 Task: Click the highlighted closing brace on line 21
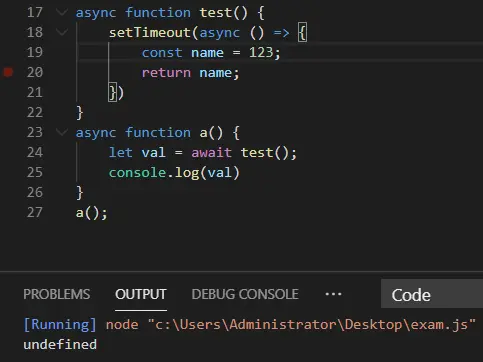[x=113, y=92]
